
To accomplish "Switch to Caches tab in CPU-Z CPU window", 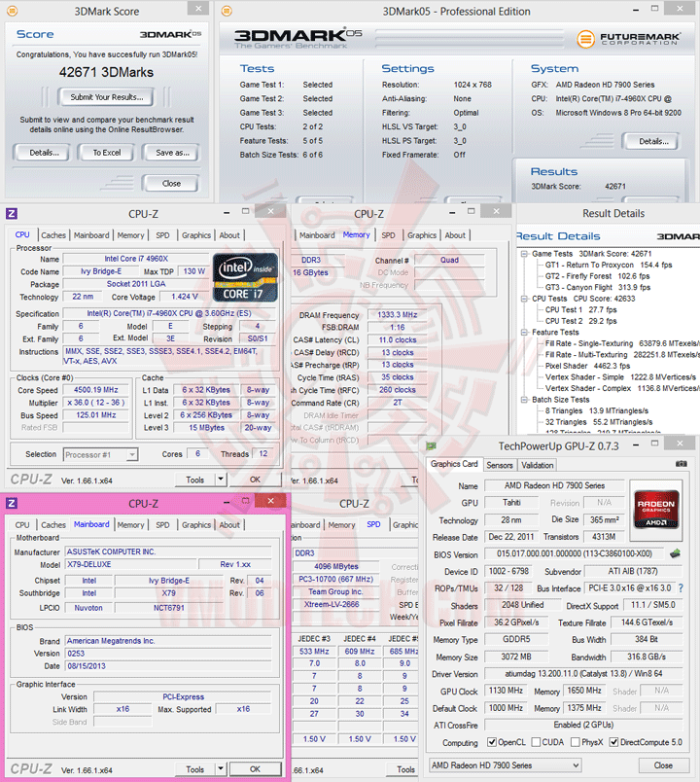I will pos(53,235).
